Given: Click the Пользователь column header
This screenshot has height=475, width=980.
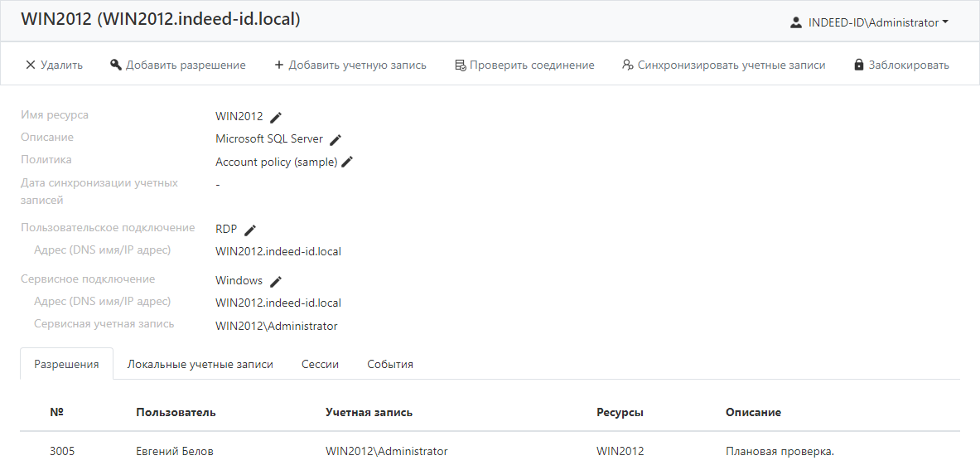Looking at the screenshot, I should [176, 412].
